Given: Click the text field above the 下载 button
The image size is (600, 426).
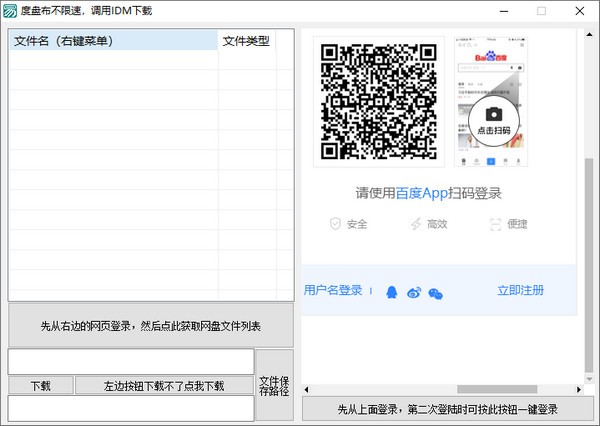Looking at the screenshot, I should click(131, 361).
